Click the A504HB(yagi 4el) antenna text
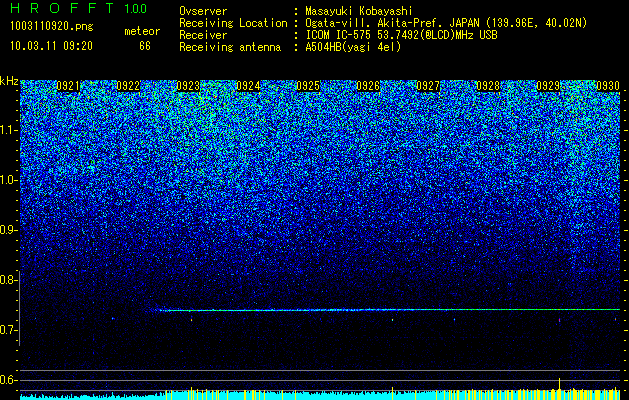 click(x=353, y=47)
